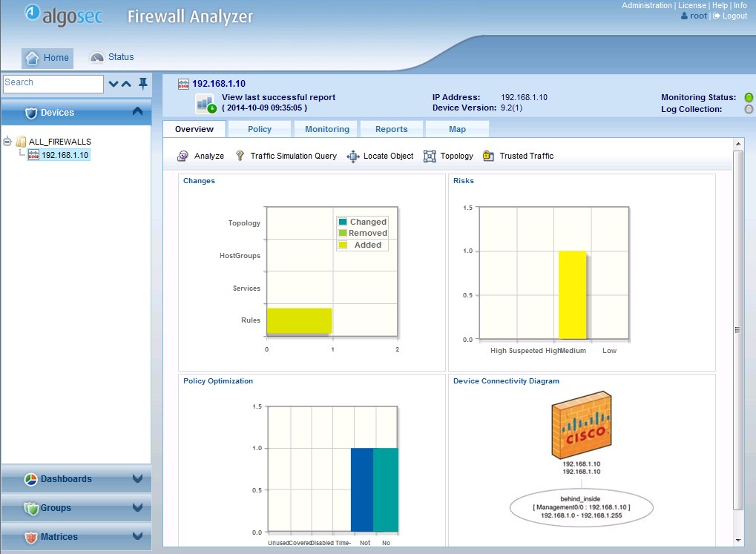756x554 pixels.
Task: Click the Analyze icon
Action: (183, 156)
